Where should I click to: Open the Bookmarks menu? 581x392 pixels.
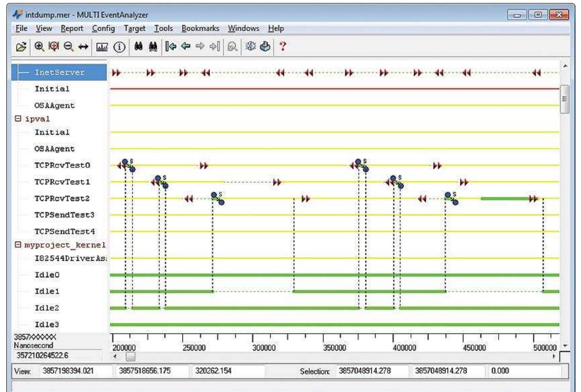(x=200, y=29)
